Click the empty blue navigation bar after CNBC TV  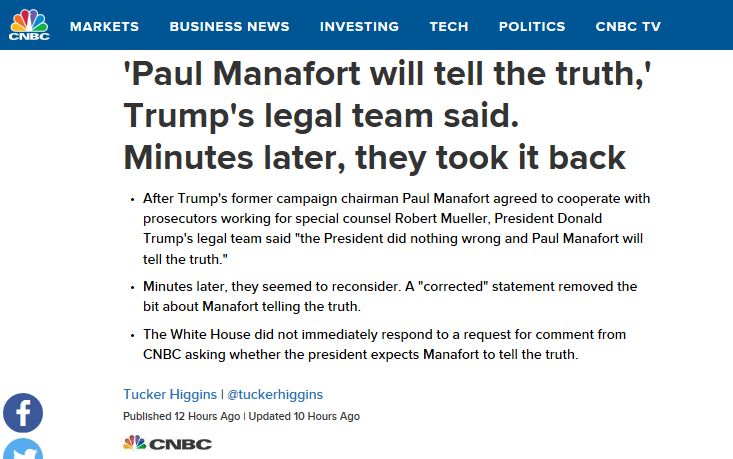click(x=699, y=25)
